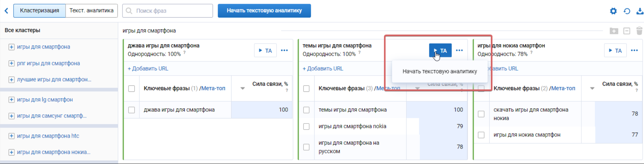Expand игры для смартфона нокиа… cluster
Image resolution: width=644 pixels, height=164 pixels.
11,152
